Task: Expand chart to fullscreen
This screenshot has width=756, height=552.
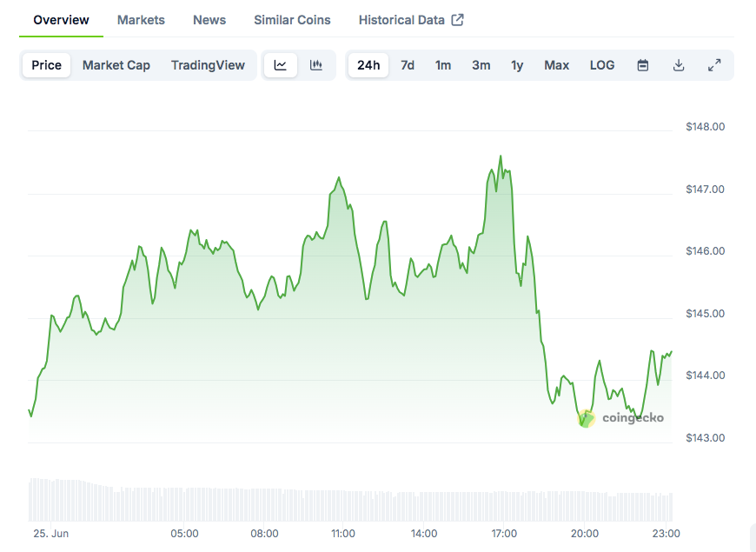Action: (x=714, y=65)
